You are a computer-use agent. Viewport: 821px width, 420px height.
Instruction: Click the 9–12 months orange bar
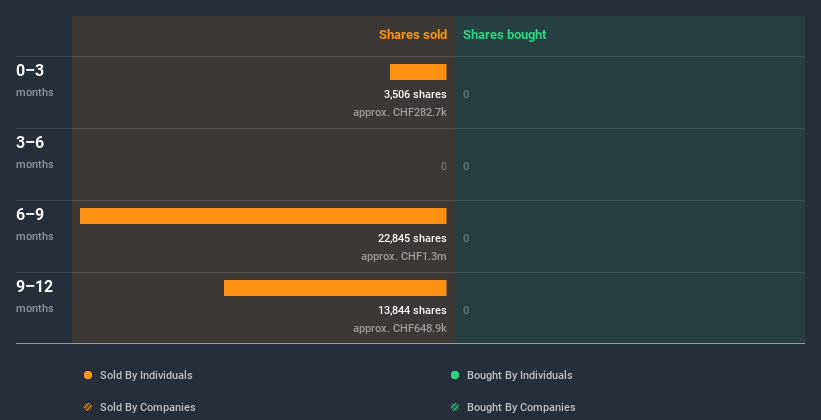click(x=335, y=288)
